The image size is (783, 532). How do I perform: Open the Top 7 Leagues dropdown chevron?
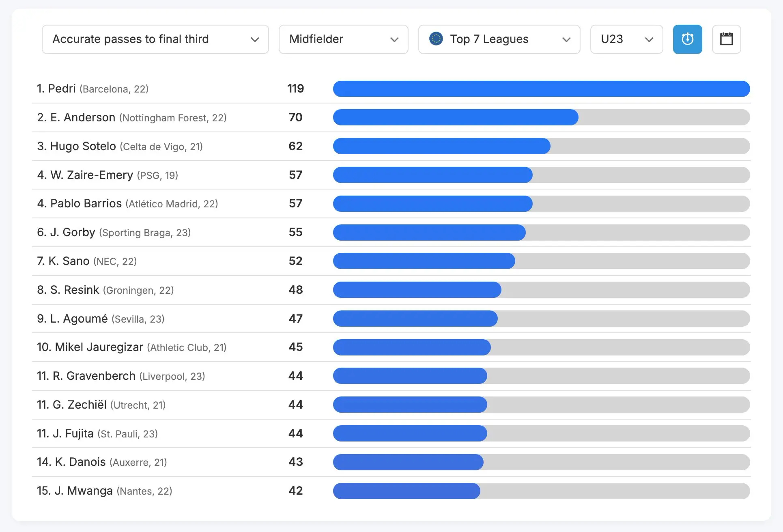coord(566,39)
